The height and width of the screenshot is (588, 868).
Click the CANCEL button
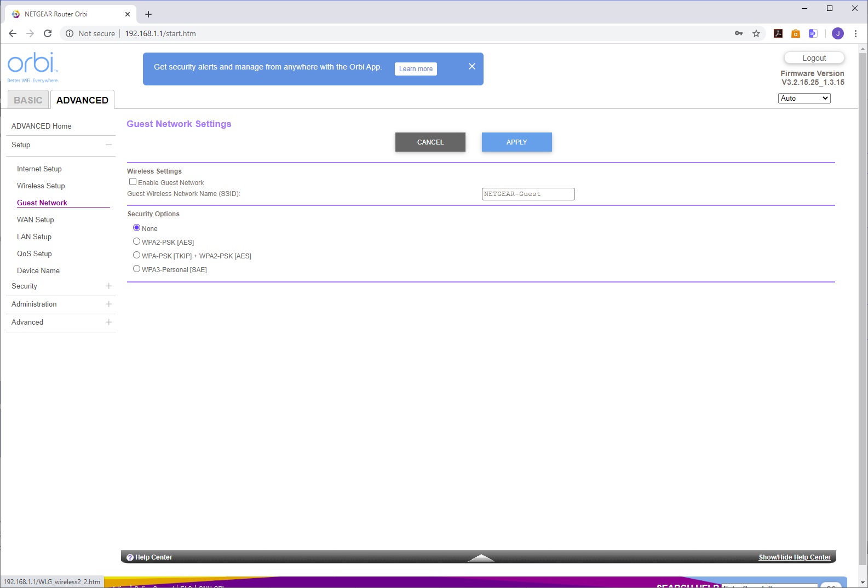pos(430,142)
